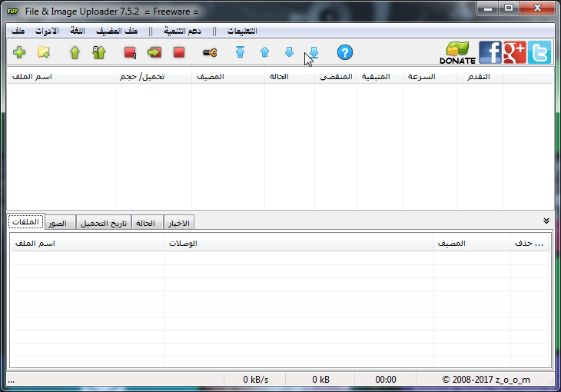The height and width of the screenshot is (392, 561).
Task: Click the Google Plus icon
Action: pyautogui.click(x=514, y=52)
